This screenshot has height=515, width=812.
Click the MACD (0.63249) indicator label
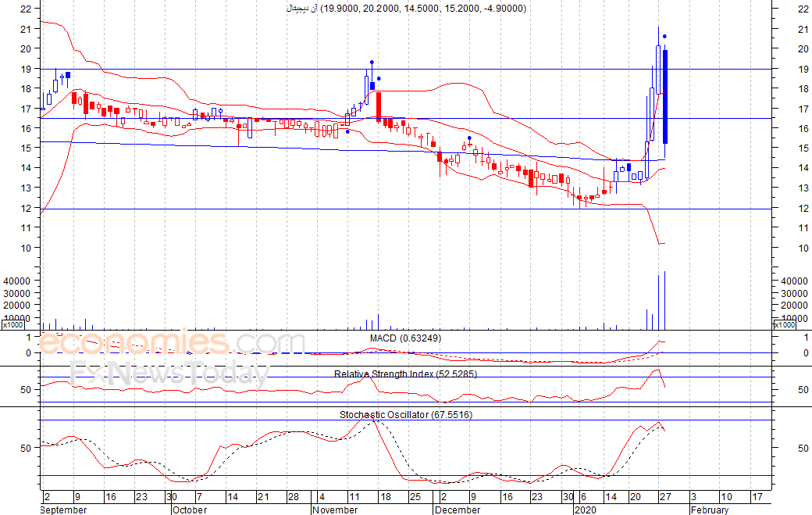pos(405,338)
